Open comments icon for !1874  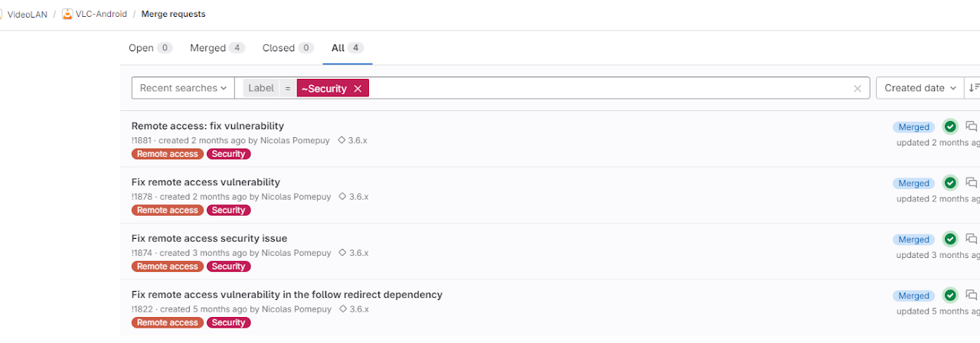coord(971,239)
